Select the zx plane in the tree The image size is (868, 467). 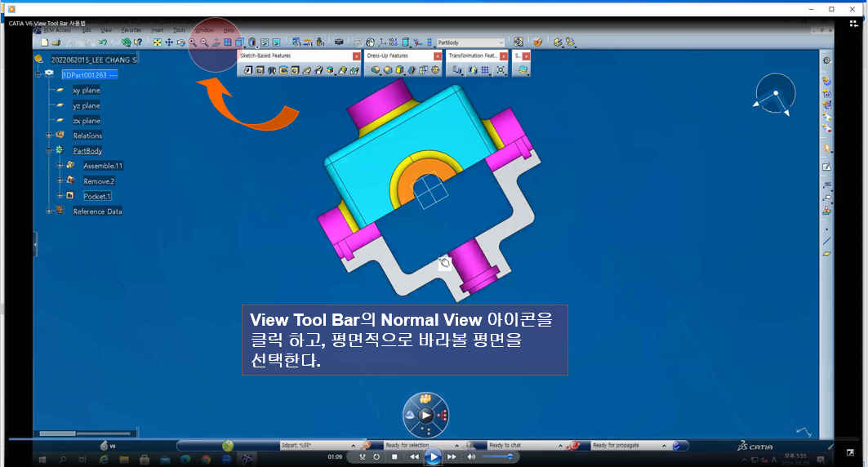pyautogui.click(x=87, y=120)
